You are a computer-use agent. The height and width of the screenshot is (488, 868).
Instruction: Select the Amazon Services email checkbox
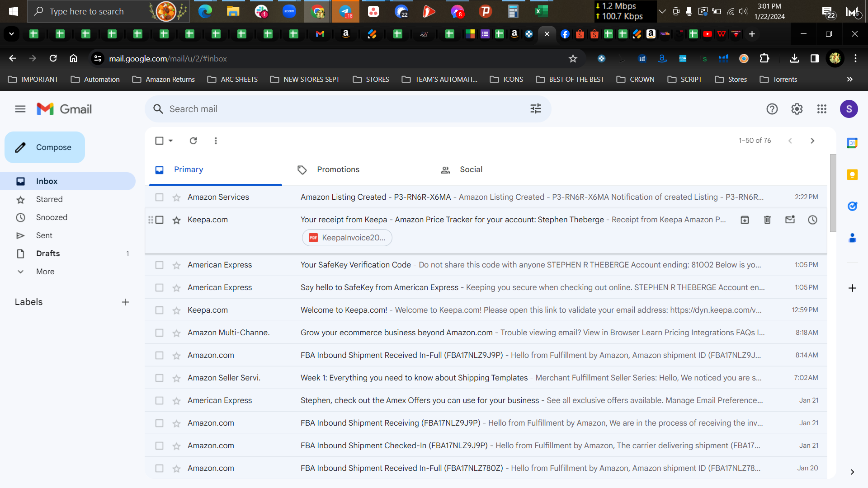[159, 197]
